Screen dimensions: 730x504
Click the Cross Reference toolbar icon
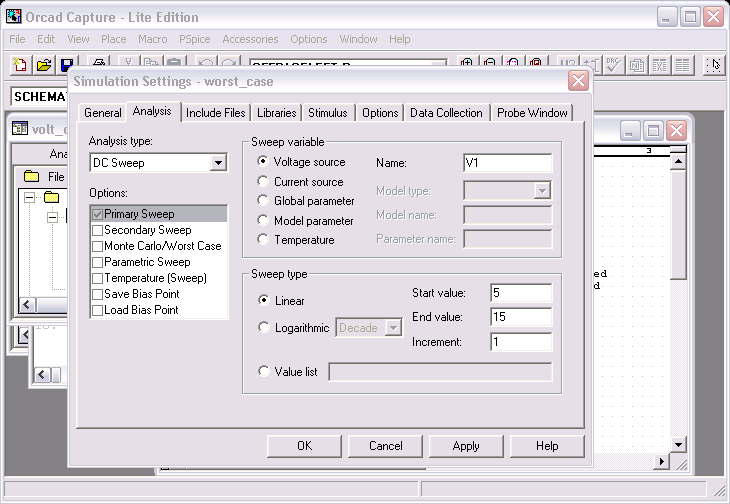(660, 65)
